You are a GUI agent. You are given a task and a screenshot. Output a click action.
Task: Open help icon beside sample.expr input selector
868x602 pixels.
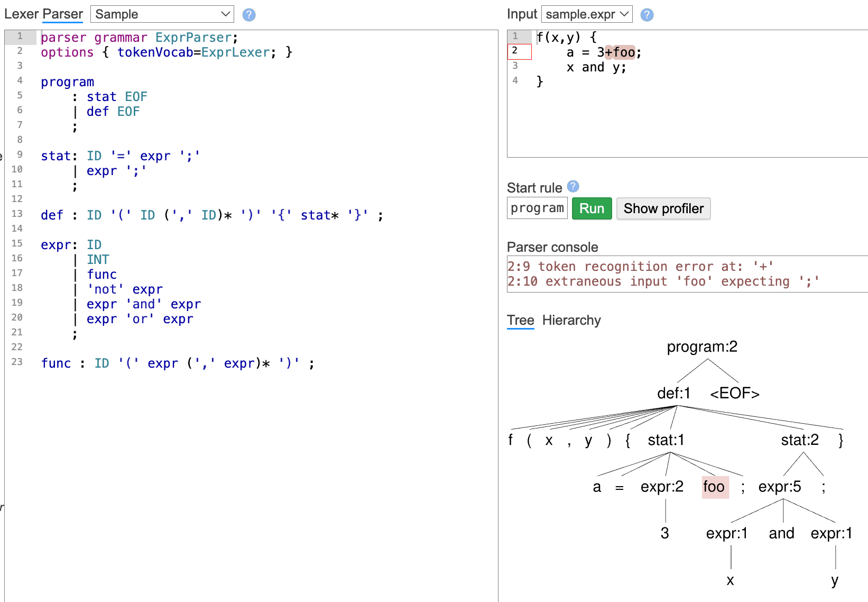tap(647, 15)
